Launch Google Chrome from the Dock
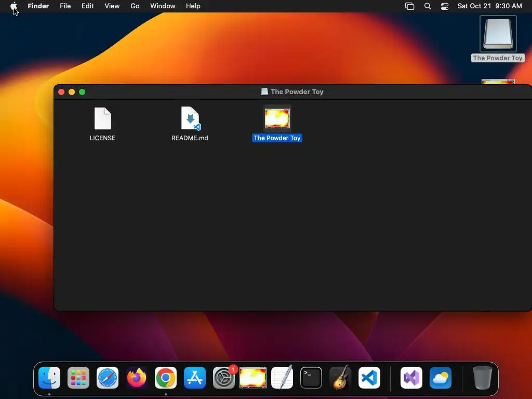 click(166, 378)
